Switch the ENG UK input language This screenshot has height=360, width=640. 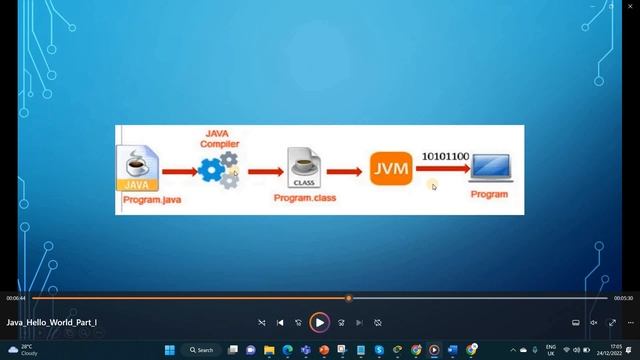point(551,350)
